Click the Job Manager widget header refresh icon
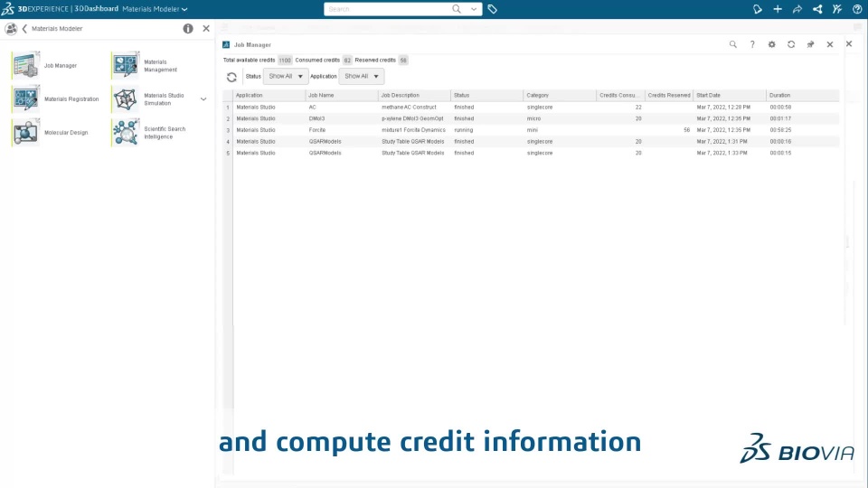Image resolution: width=868 pixels, height=488 pixels. click(x=791, y=44)
